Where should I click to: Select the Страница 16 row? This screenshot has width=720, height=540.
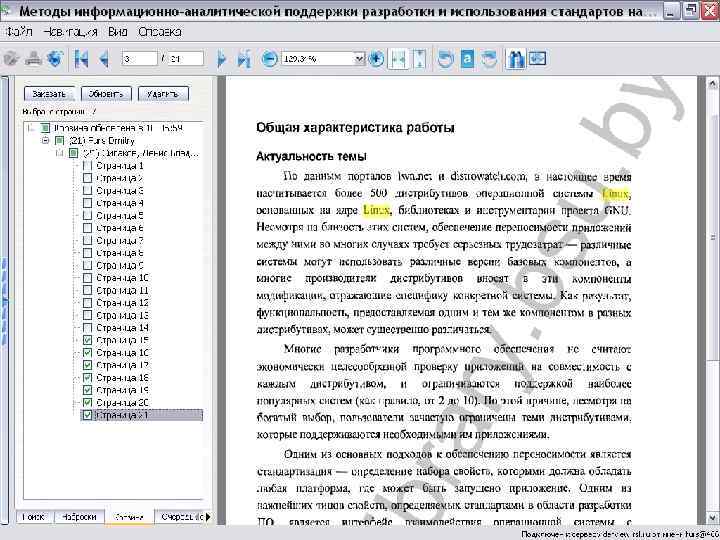pos(123,353)
